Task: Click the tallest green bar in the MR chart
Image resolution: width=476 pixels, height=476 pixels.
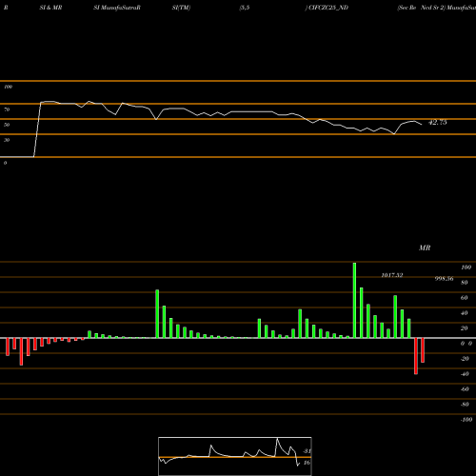Action: (354, 300)
